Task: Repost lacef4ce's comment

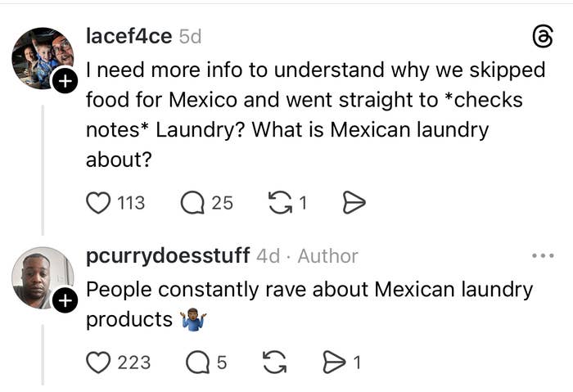Action: pyautogui.click(x=280, y=202)
